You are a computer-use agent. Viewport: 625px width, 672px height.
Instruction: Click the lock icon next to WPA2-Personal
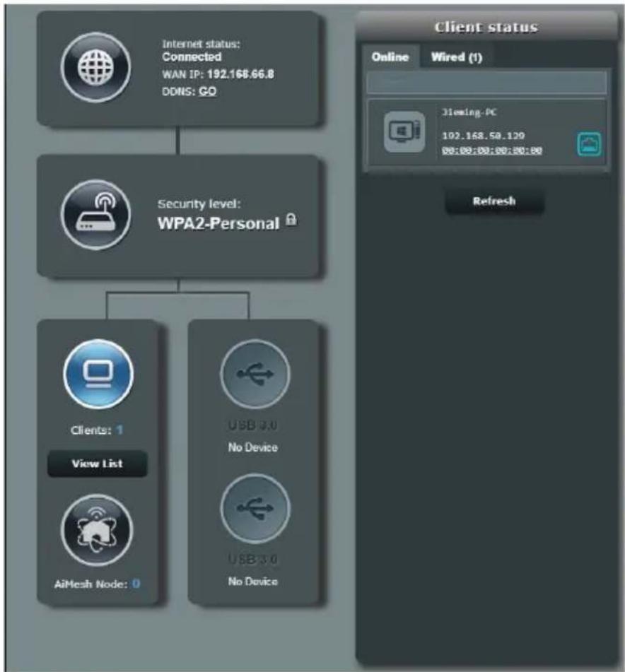[291, 220]
